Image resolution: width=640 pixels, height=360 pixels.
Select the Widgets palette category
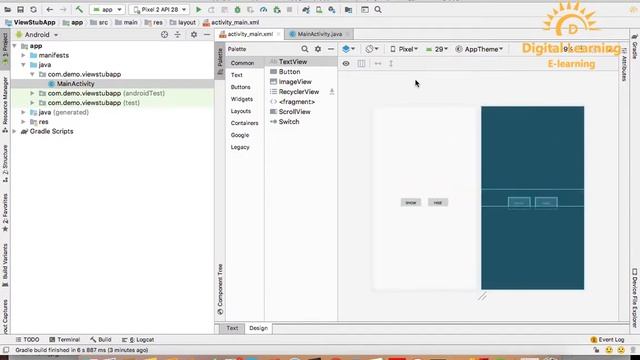tap(242, 99)
